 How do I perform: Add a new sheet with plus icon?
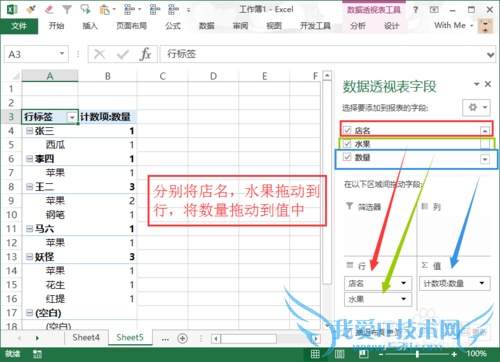click(x=182, y=338)
